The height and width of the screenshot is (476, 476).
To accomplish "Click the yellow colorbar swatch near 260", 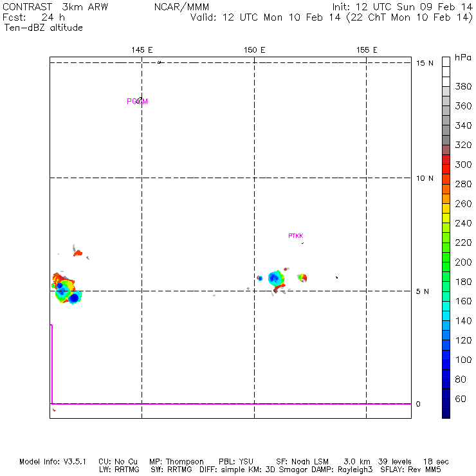I will coord(446,208).
